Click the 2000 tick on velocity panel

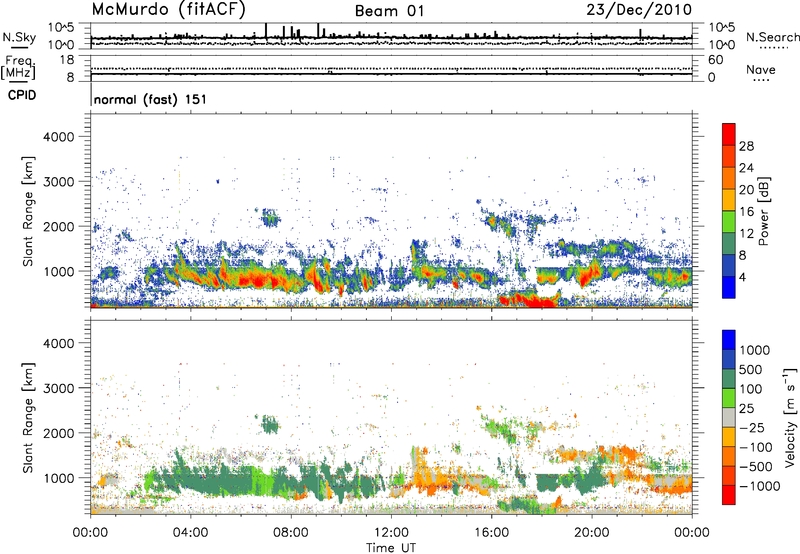coord(59,433)
